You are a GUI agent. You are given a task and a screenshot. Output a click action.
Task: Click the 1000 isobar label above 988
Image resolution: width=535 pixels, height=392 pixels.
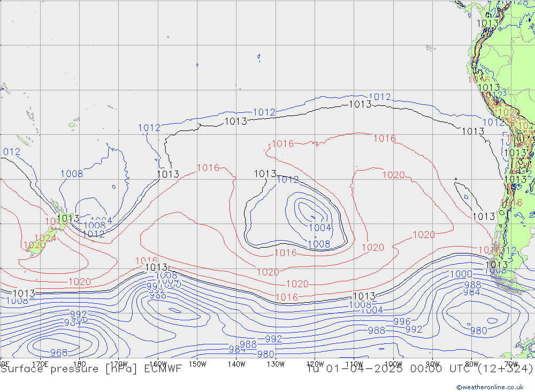point(461,274)
